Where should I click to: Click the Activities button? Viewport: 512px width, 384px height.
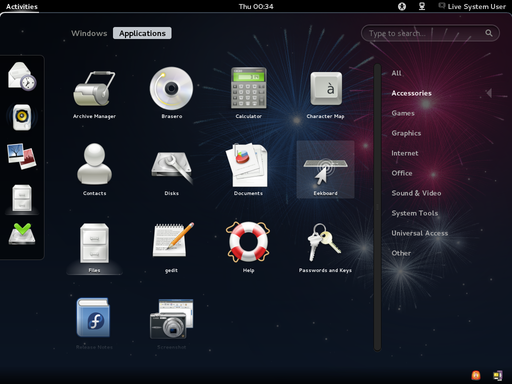point(22,6)
